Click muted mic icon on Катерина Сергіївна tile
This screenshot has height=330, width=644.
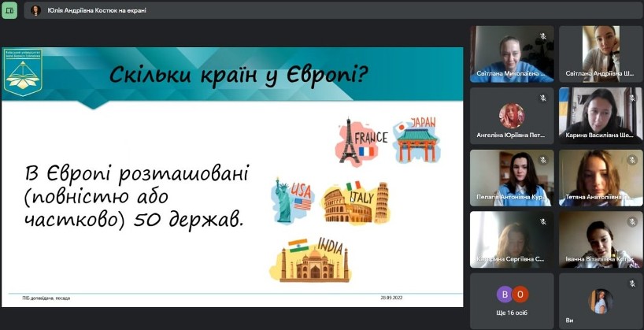coord(542,221)
